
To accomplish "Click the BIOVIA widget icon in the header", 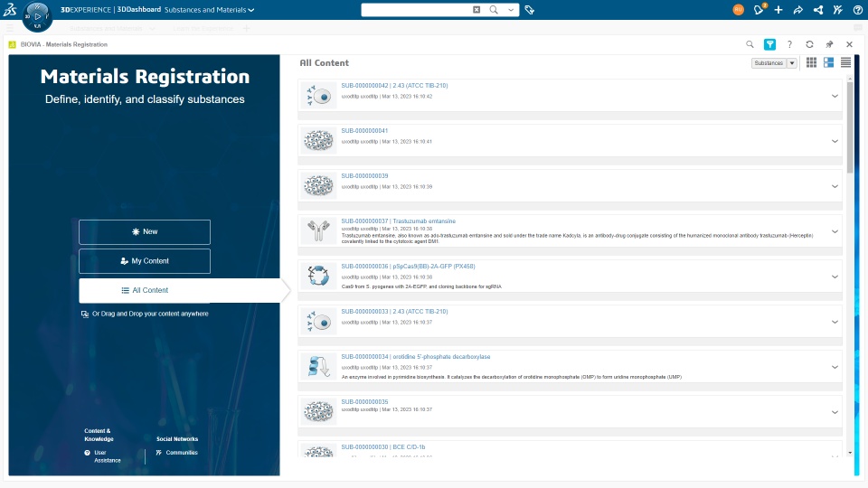I will (12, 44).
